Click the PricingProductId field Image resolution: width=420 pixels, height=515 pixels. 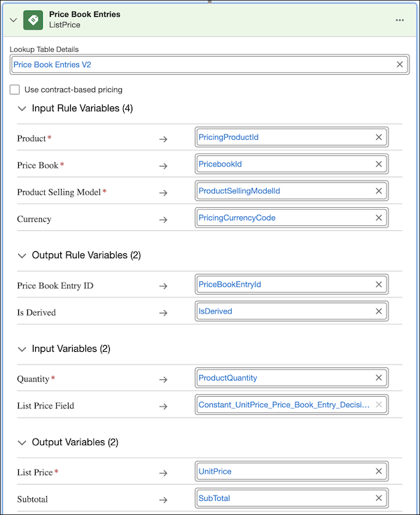coord(291,137)
